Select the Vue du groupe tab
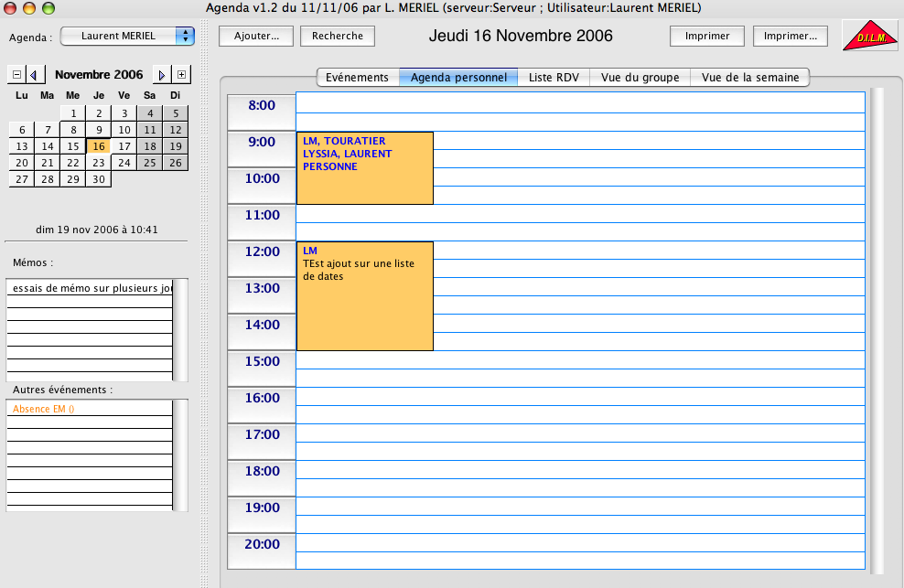This screenshot has height=588, width=904. 640,78
